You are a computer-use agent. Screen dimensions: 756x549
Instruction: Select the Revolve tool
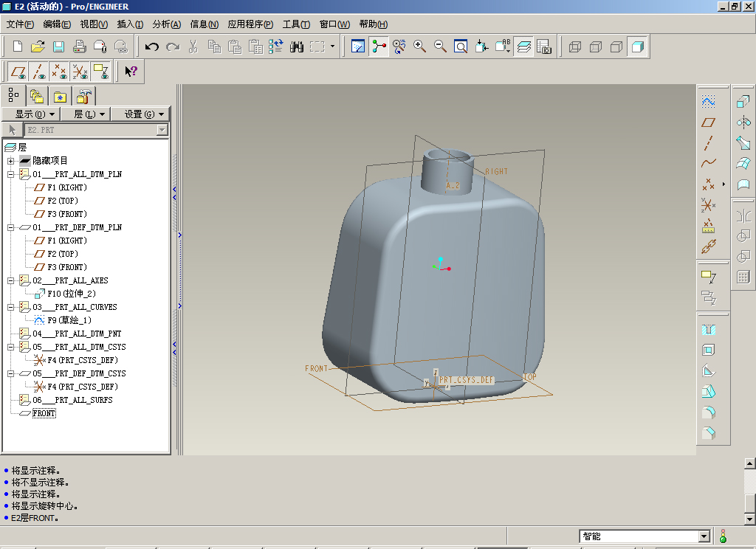pos(743,122)
